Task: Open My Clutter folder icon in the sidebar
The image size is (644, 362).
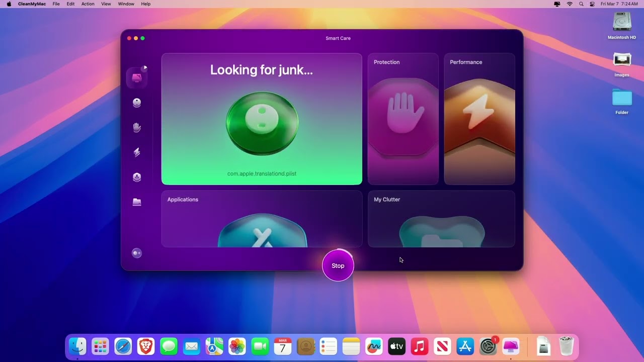Action: pyautogui.click(x=137, y=202)
